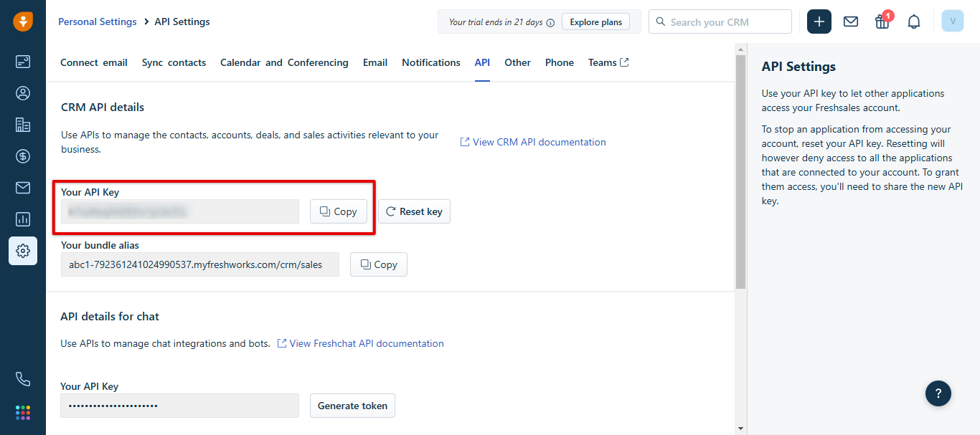Screen dimensions: 980x435
Task: Open View CRM API documentation link
Action: click(533, 142)
